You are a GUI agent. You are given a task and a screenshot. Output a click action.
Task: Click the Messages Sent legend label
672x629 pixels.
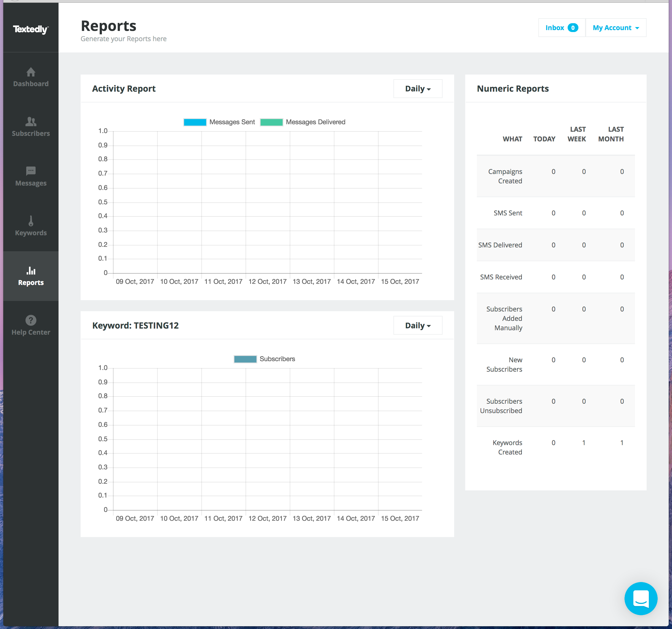click(x=232, y=122)
